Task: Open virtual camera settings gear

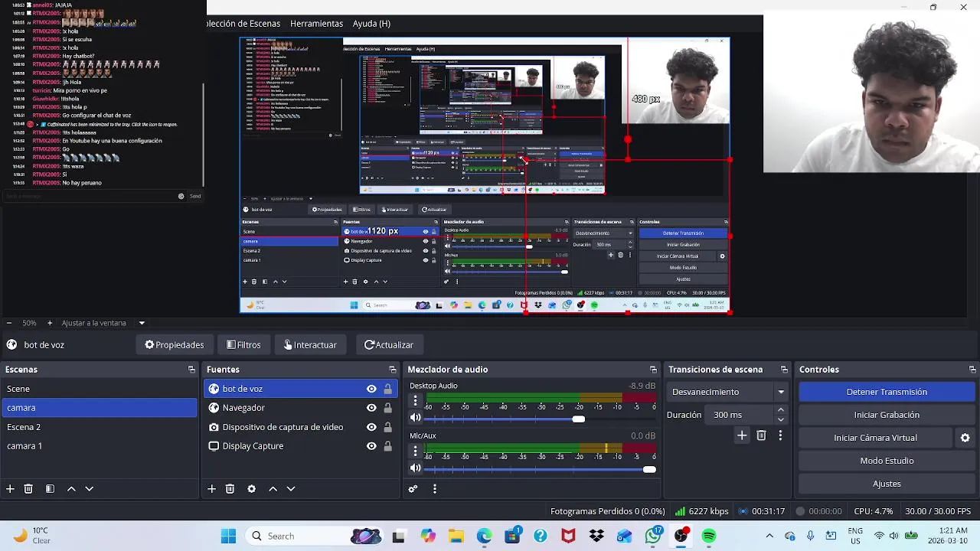Action: (965, 438)
